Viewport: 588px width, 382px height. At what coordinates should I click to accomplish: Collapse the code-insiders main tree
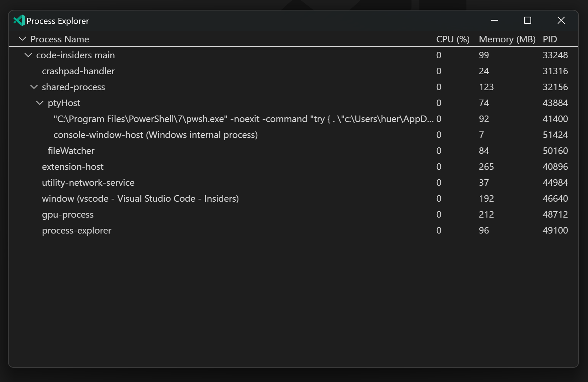28,55
